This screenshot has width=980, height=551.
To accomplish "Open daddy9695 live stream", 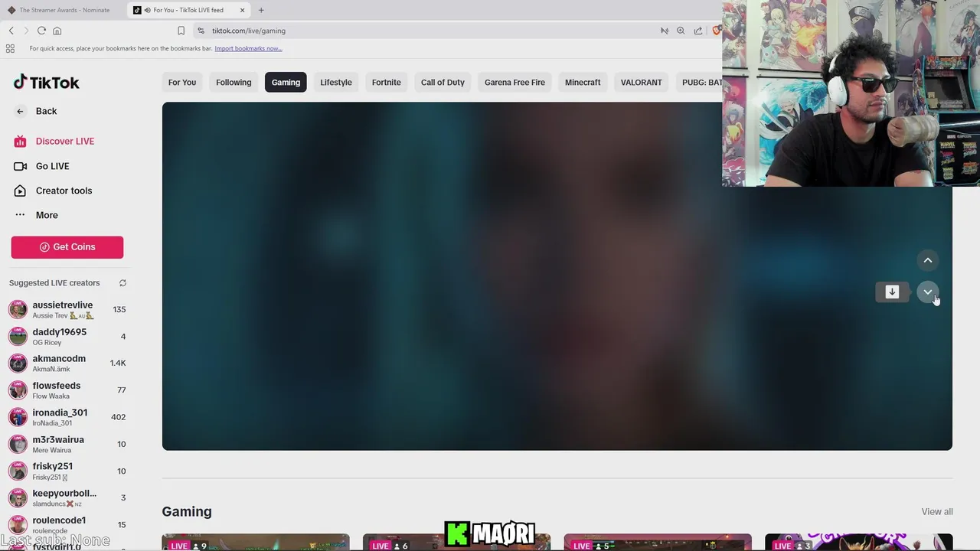I will tap(67, 337).
